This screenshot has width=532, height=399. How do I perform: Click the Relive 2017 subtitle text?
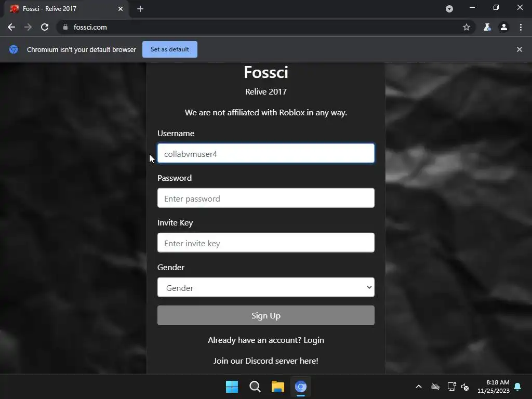265,91
